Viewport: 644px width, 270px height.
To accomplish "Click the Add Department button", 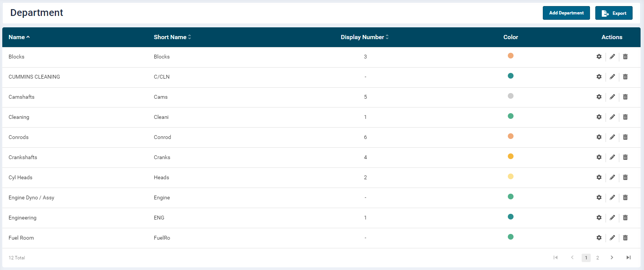I will tap(566, 13).
